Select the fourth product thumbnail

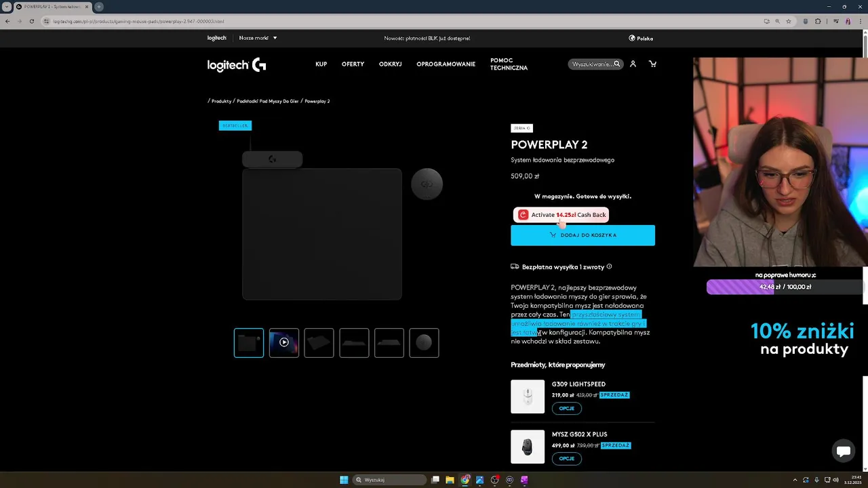tap(354, 343)
